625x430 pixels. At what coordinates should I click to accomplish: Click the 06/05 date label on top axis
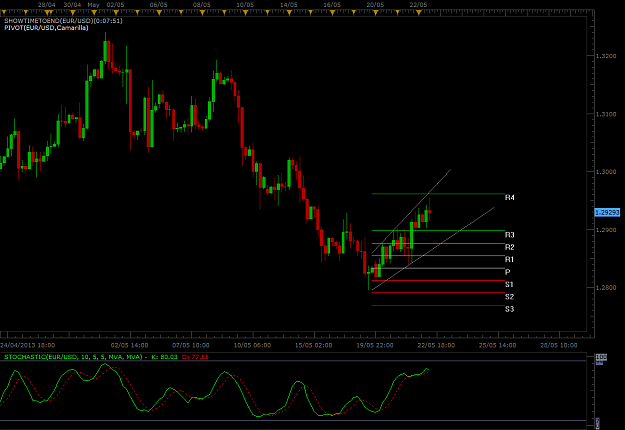pyautogui.click(x=159, y=5)
